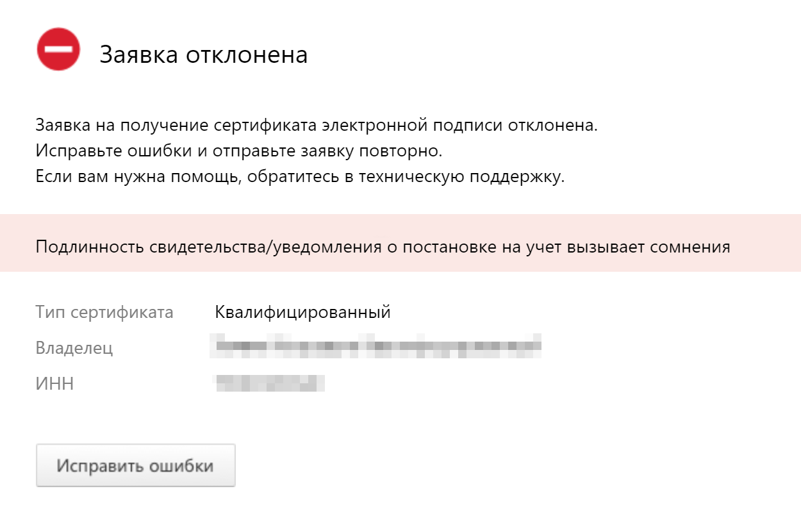
Task: Click the red rejection stop icon
Action: 58,49
